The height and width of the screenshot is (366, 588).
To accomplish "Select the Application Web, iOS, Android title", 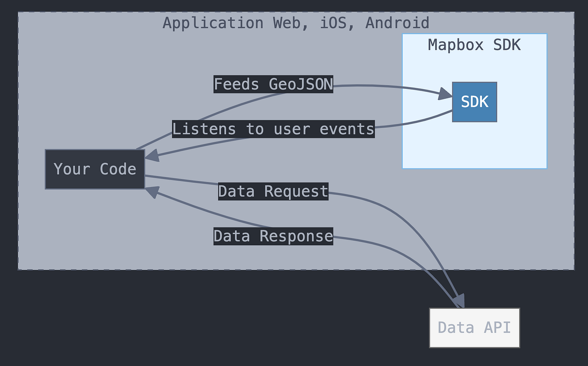I will [x=296, y=23].
